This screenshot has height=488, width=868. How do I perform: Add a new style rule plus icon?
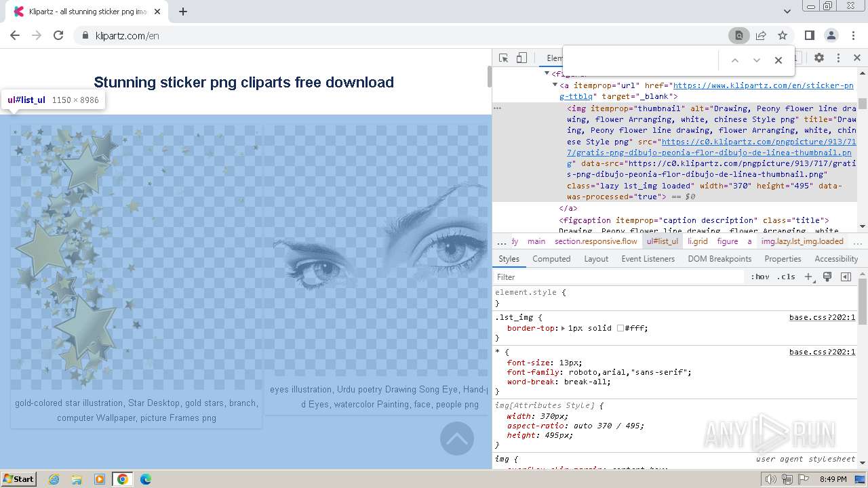pos(808,277)
